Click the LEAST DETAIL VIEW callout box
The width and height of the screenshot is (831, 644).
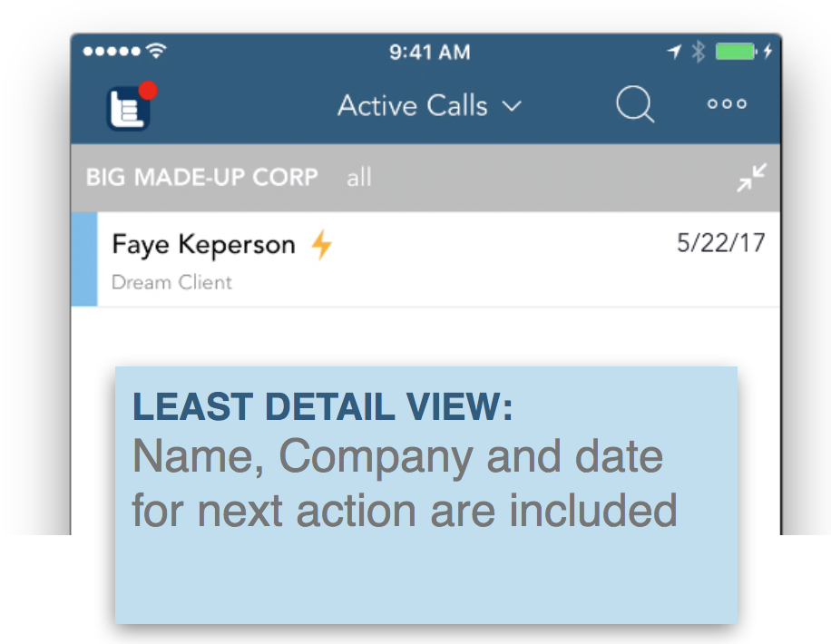(x=425, y=494)
